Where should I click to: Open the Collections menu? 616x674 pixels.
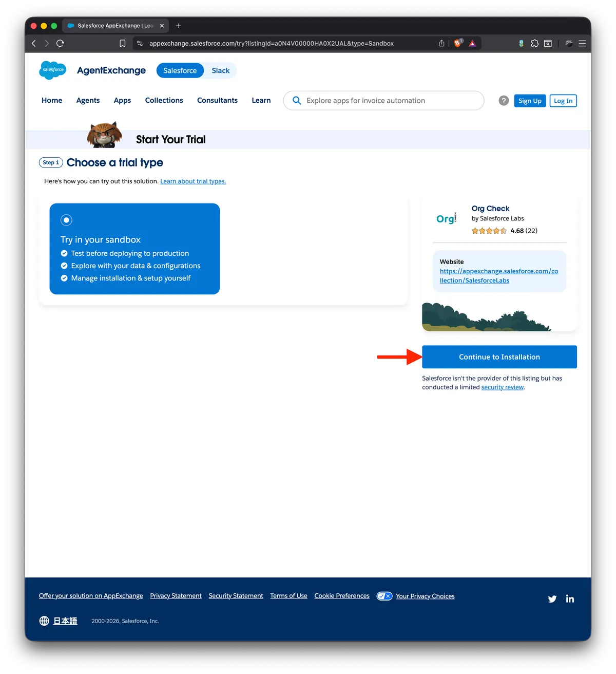(164, 101)
